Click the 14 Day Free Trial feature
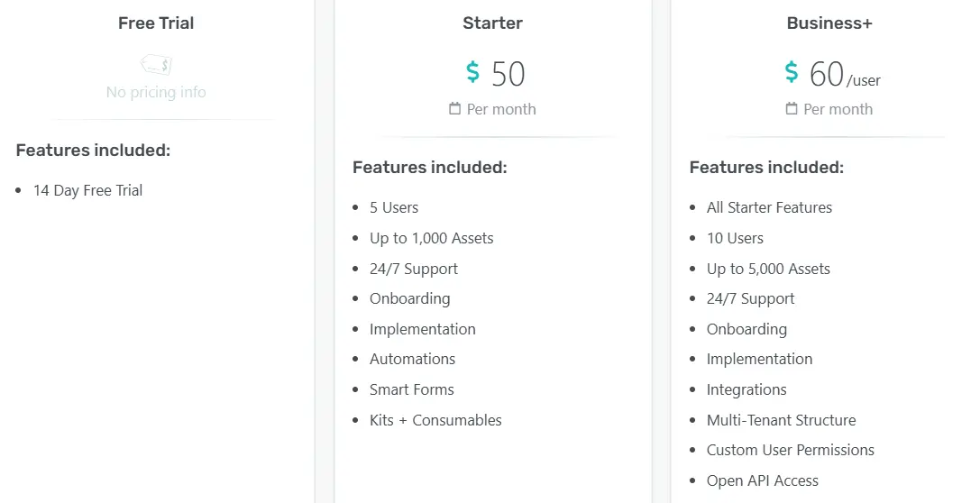The image size is (980, 503). click(87, 190)
